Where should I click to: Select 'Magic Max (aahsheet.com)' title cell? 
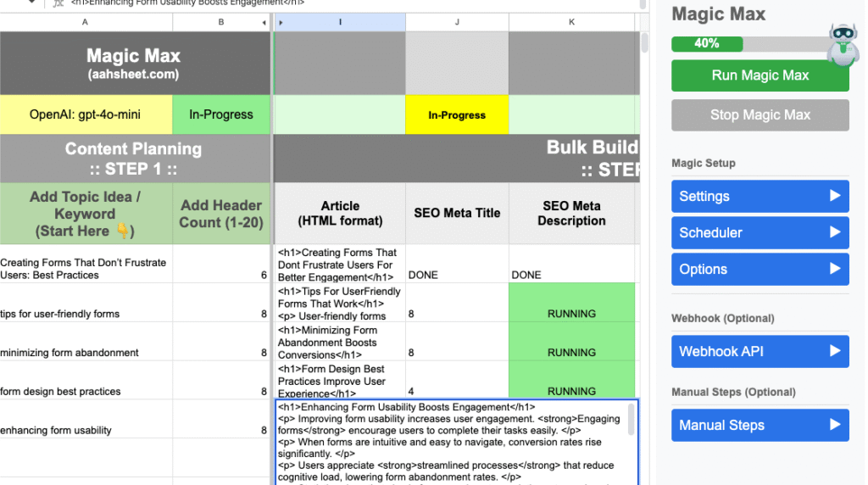pos(133,63)
